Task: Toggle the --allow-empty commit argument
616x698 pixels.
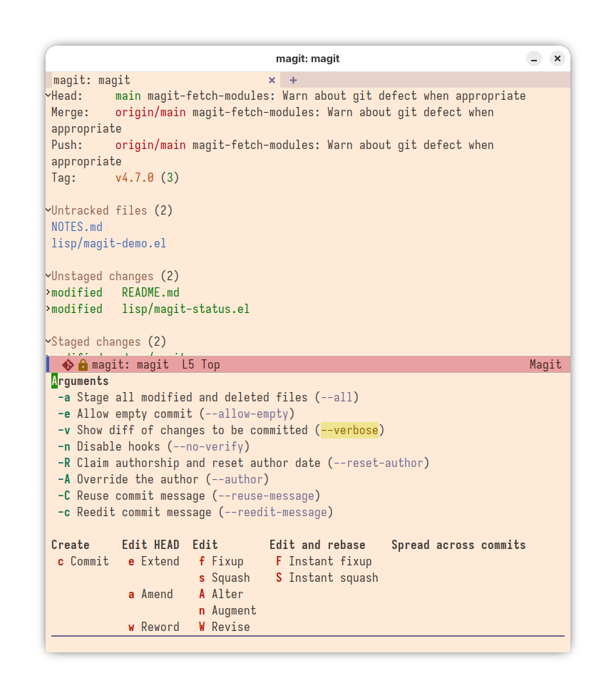Action: click(176, 414)
